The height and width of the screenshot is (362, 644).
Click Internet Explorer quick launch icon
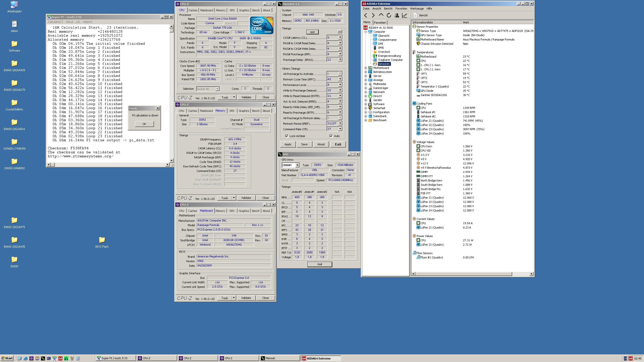[25, 358]
